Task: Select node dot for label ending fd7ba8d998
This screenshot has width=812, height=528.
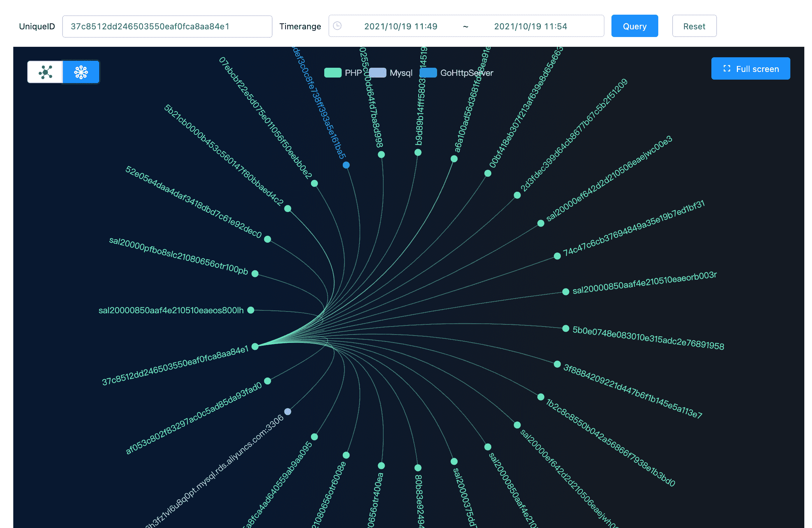Action: tap(382, 154)
